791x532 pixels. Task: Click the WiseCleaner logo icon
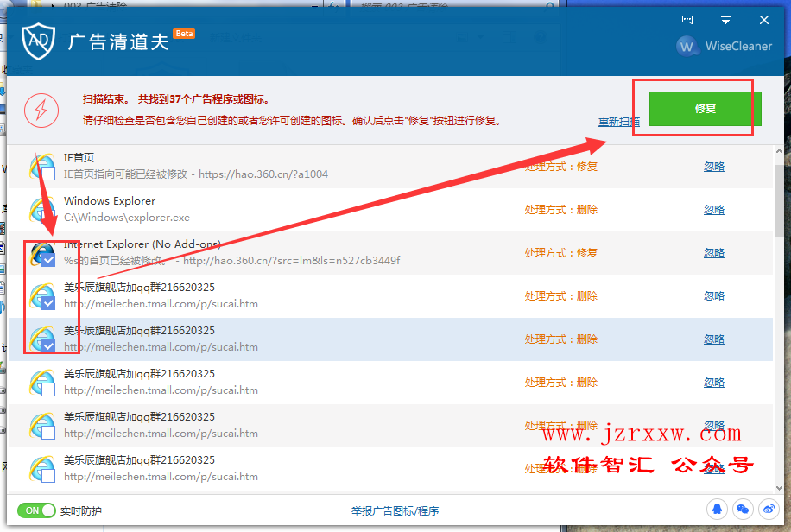click(x=687, y=47)
